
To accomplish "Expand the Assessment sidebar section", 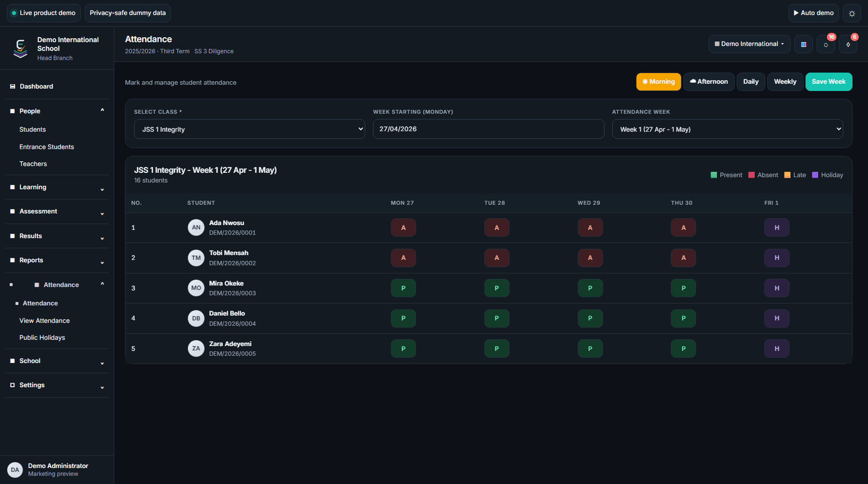I will point(57,212).
